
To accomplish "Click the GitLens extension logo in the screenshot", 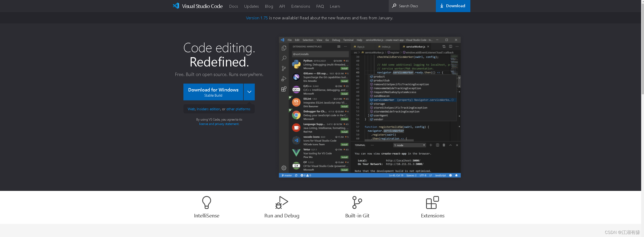I will pyautogui.click(x=296, y=77).
